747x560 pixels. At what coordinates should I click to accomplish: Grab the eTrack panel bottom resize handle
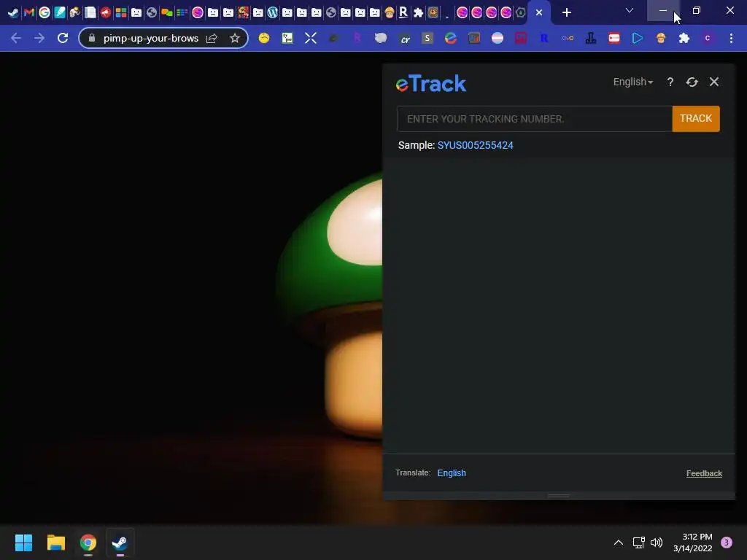coord(558,496)
